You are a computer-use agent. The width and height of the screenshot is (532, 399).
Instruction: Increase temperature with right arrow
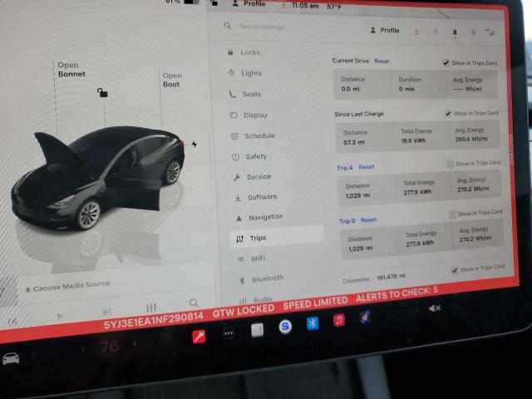click(135, 344)
